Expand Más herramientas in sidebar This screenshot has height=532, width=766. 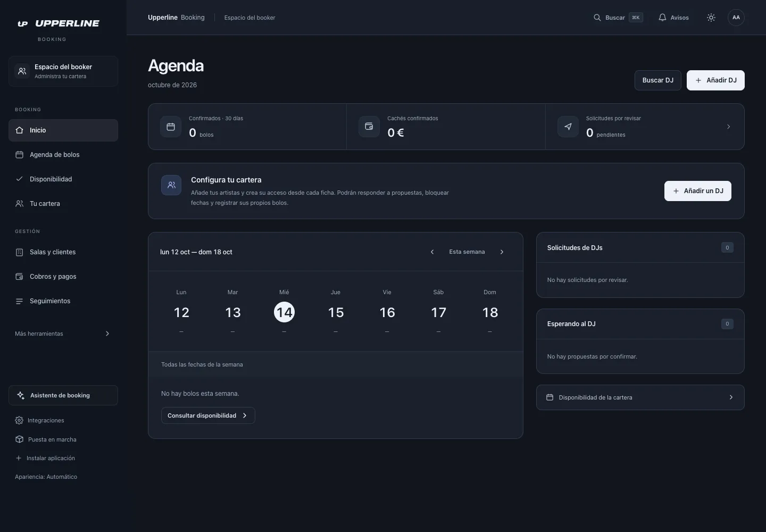coord(63,334)
